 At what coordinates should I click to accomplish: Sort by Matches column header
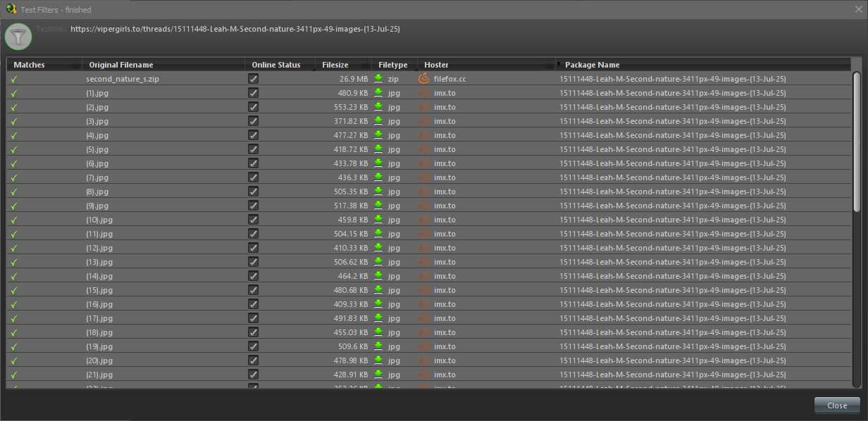(x=44, y=65)
